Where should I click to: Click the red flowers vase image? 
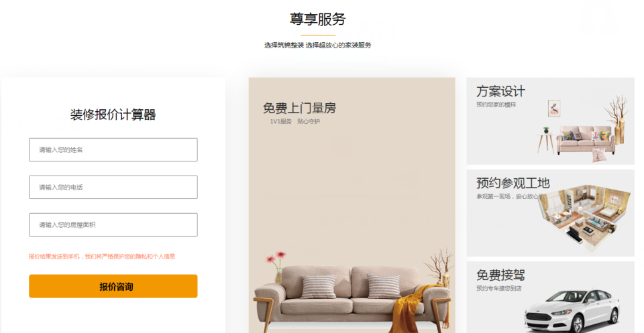point(277,267)
